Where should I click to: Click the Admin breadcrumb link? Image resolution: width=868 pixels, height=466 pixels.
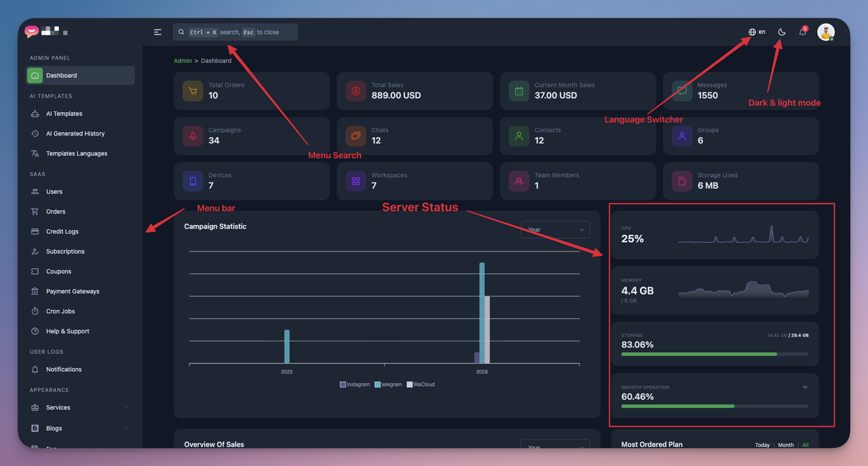[x=183, y=61]
